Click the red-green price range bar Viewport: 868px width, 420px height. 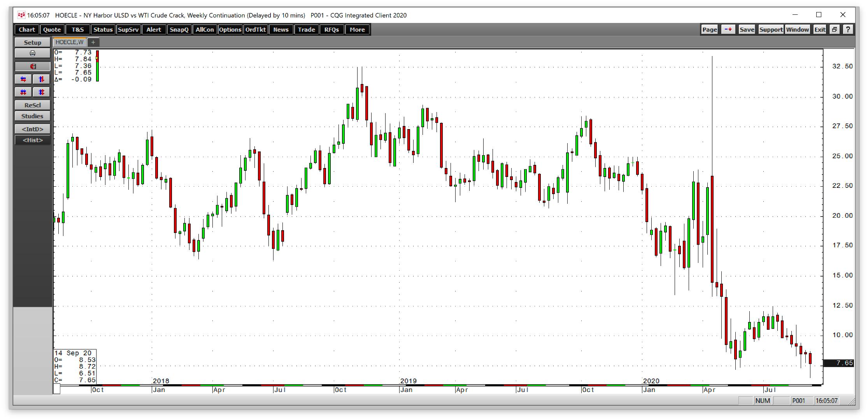(97, 66)
